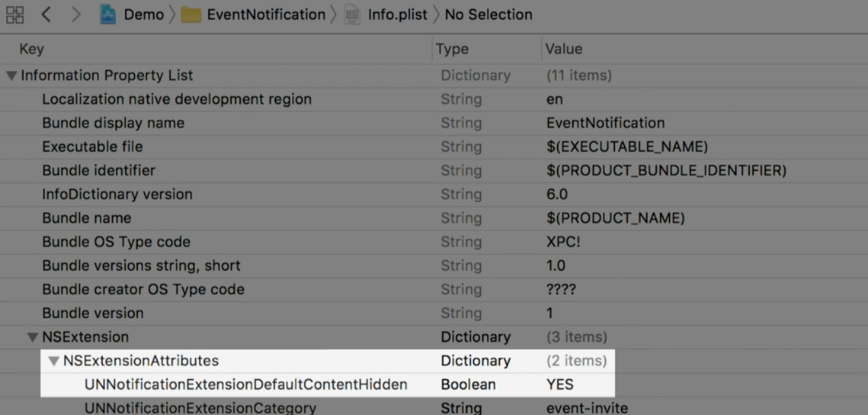Click the Info.plist file icon in breadcrumb

click(x=352, y=14)
